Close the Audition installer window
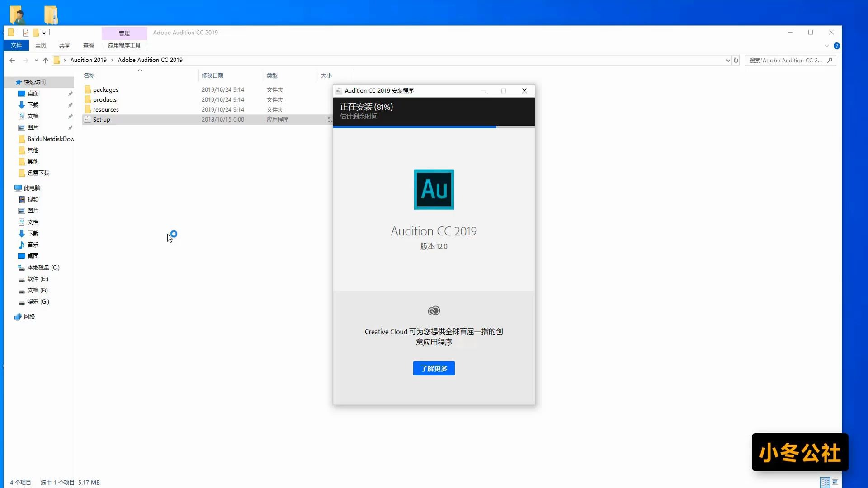Image resolution: width=868 pixels, height=488 pixels. 524,91
